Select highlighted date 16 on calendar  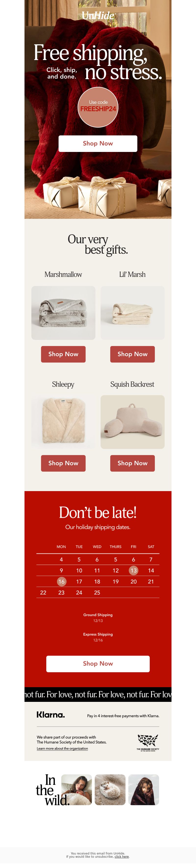tap(61, 582)
